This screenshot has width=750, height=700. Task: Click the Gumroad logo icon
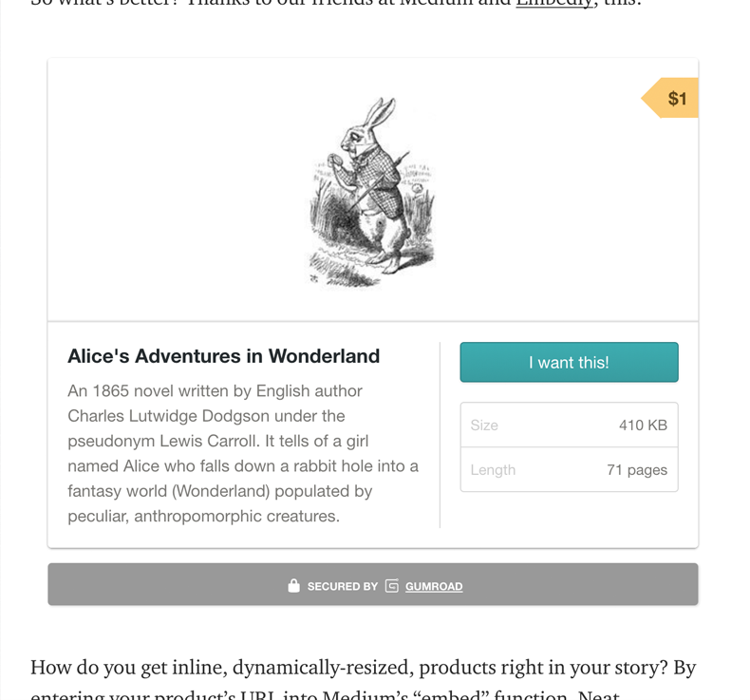click(392, 586)
